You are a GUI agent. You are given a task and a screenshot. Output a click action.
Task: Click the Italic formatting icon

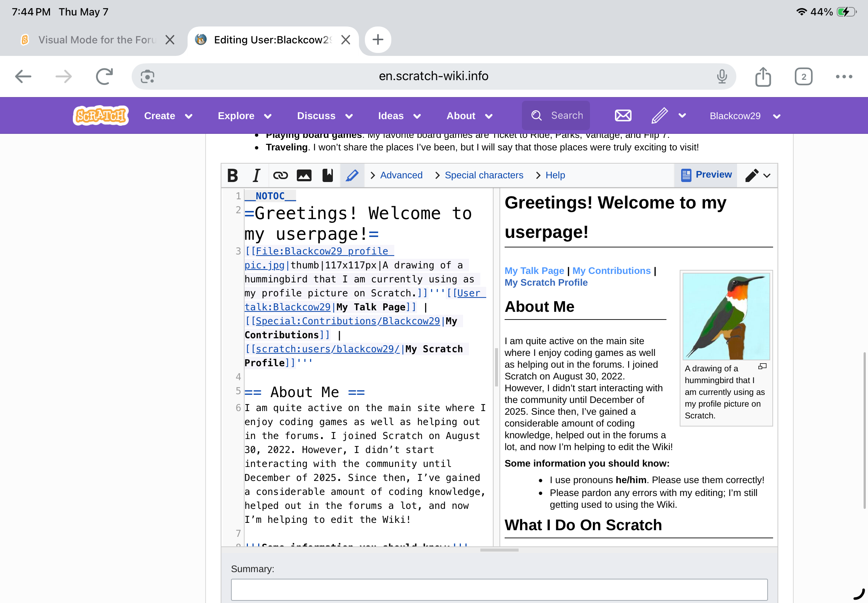(257, 175)
